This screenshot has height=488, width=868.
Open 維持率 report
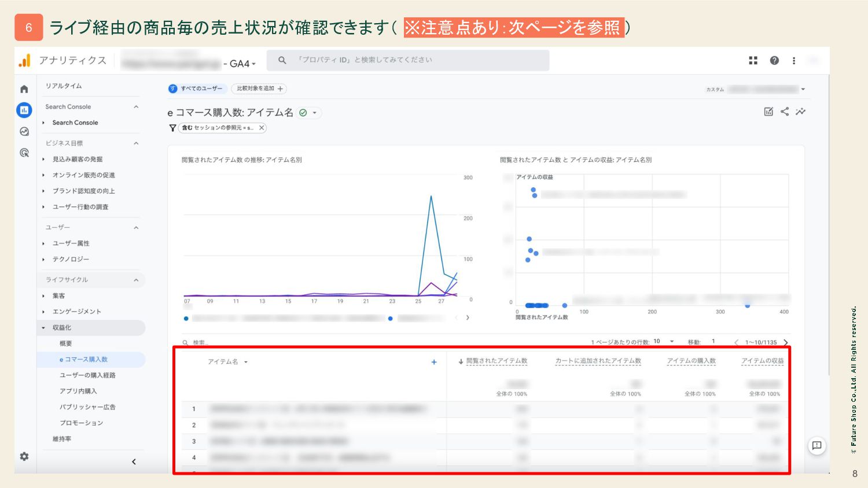click(x=62, y=439)
